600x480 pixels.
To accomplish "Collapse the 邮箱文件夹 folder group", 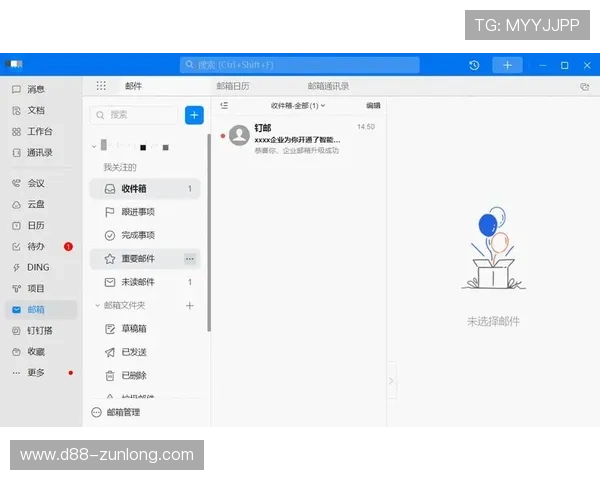I will pyautogui.click(x=97, y=305).
